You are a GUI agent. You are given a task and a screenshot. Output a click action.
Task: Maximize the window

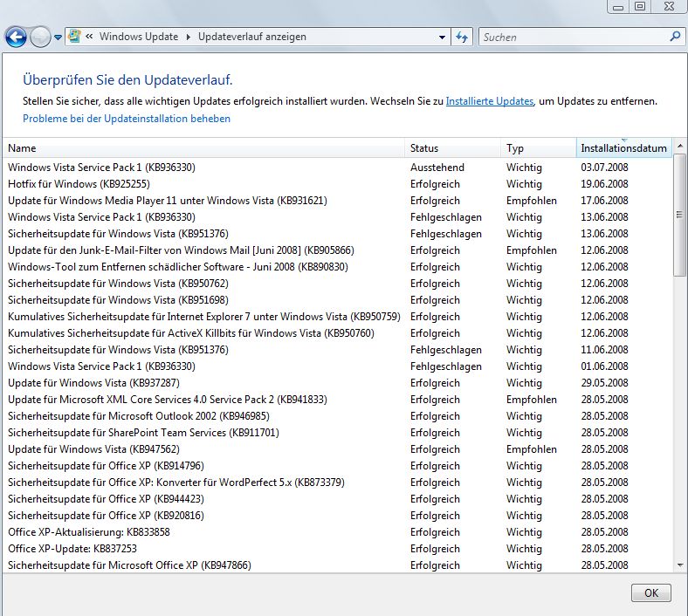(640, 7)
